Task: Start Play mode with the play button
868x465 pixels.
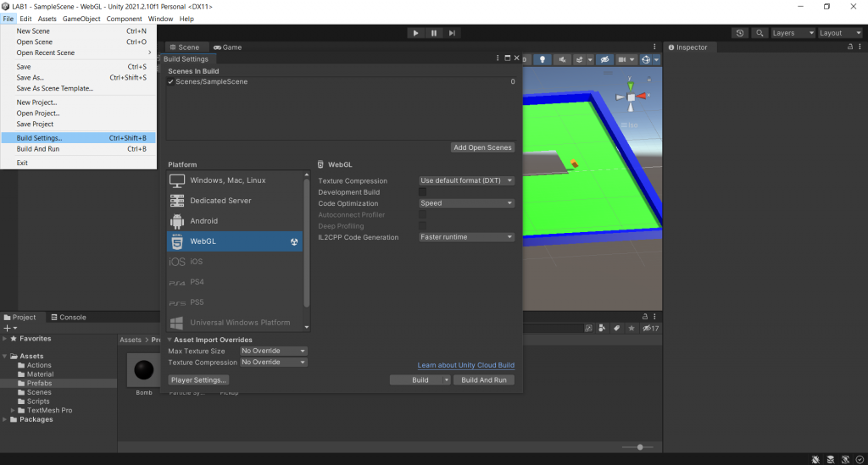Action: 415,33
